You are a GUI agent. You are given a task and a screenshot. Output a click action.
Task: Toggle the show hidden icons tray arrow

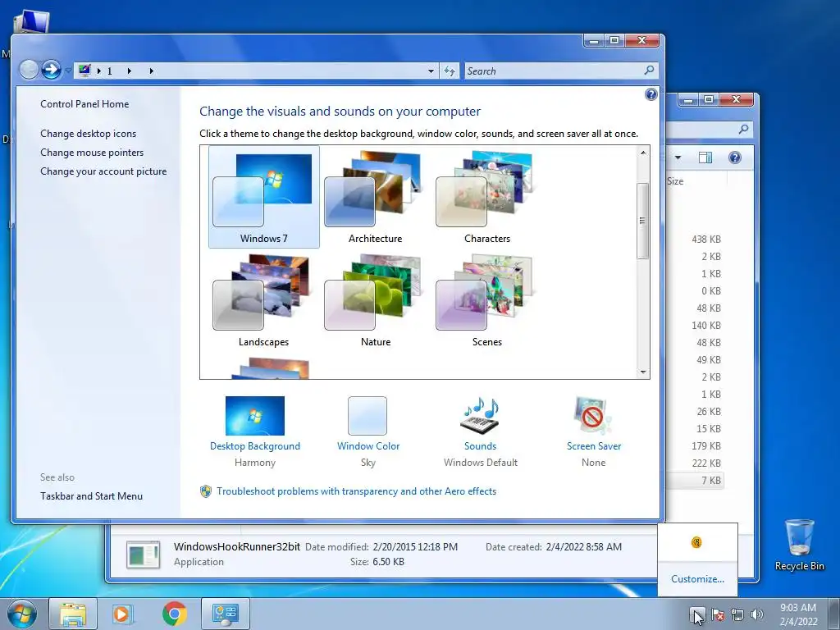click(697, 614)
